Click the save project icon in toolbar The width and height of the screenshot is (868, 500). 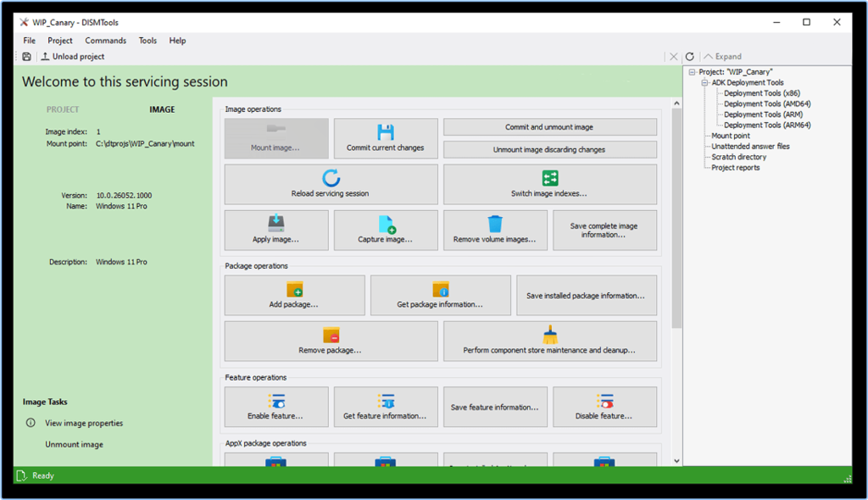26,57
